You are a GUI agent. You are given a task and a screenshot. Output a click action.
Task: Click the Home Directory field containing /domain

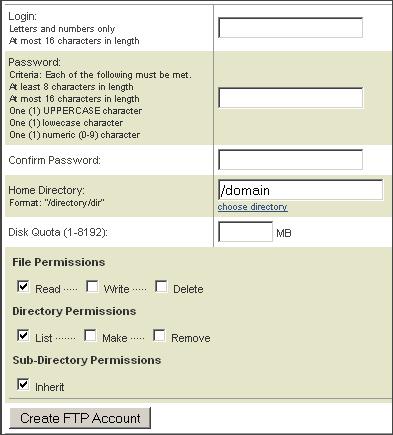click(x=300, y=190)
